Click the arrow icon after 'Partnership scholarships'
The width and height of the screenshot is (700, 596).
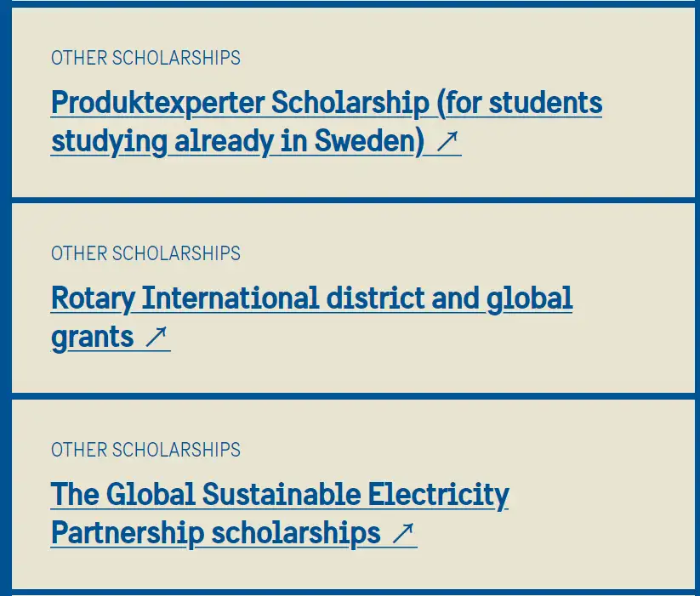click(x=403, y=533)
